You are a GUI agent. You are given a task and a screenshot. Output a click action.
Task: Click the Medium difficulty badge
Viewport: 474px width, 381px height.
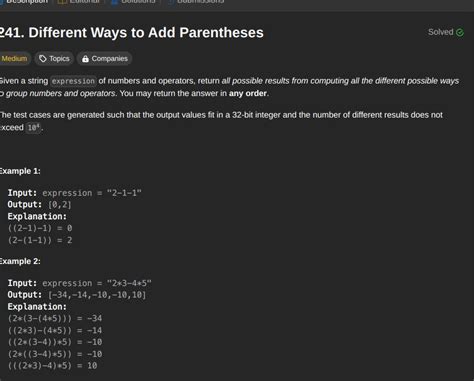[15, 59]
